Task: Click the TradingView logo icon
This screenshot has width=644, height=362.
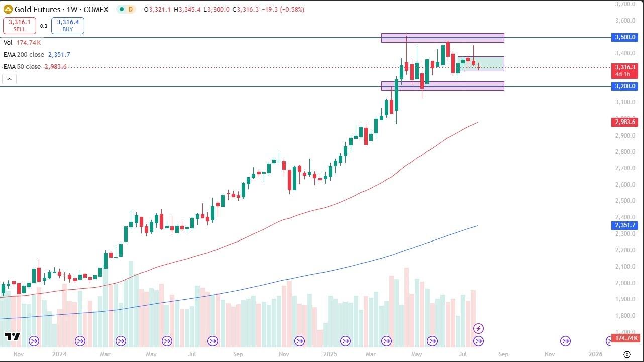Action: coord(12,336)
